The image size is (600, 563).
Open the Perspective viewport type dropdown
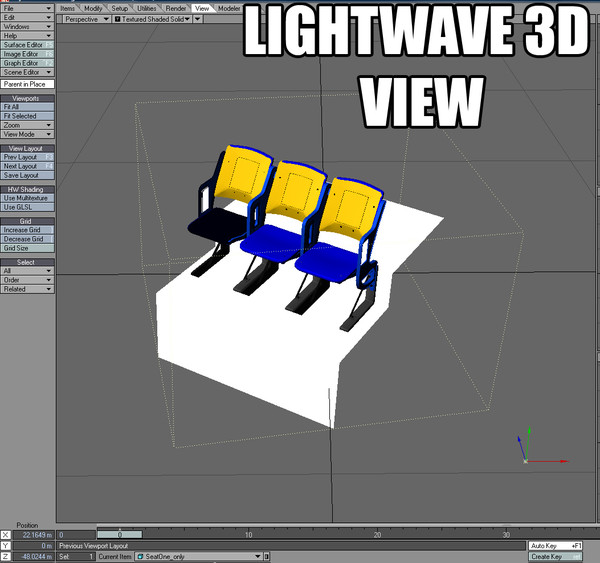click(86, 19)
